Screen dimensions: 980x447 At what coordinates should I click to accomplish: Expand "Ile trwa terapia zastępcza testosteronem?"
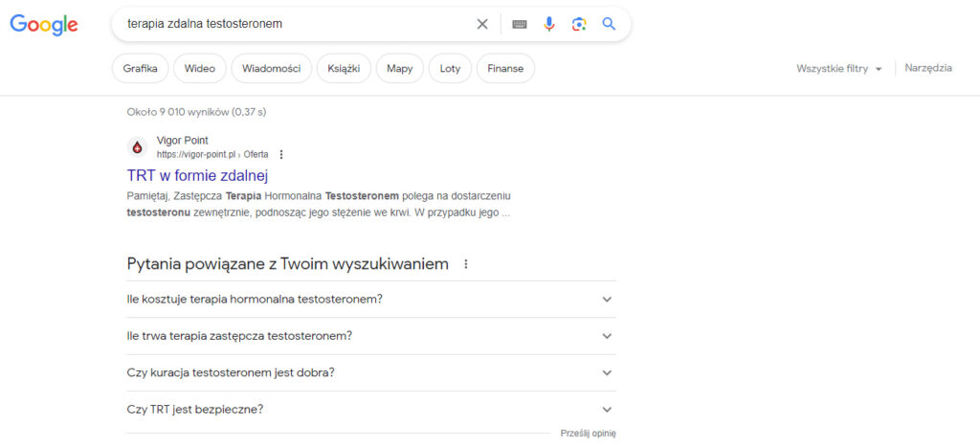pyautogui.click(x=370, y=336)
